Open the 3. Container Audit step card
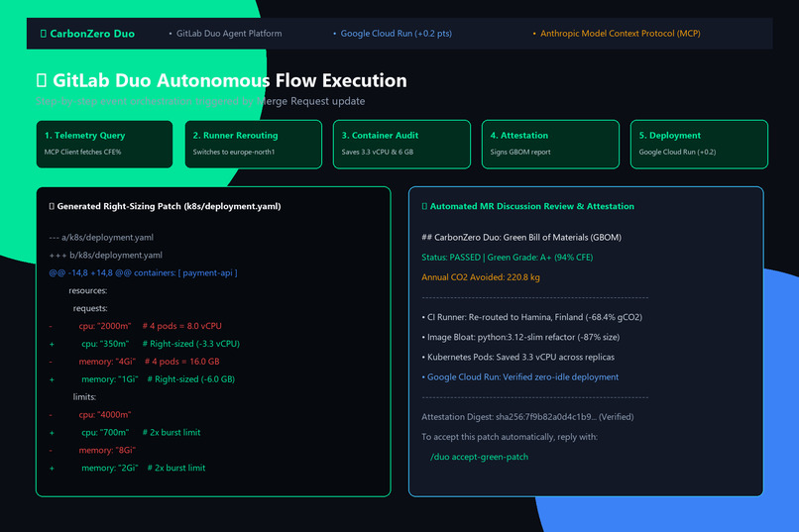This screenshot has height=532, width=799. [x=401, y=144]
